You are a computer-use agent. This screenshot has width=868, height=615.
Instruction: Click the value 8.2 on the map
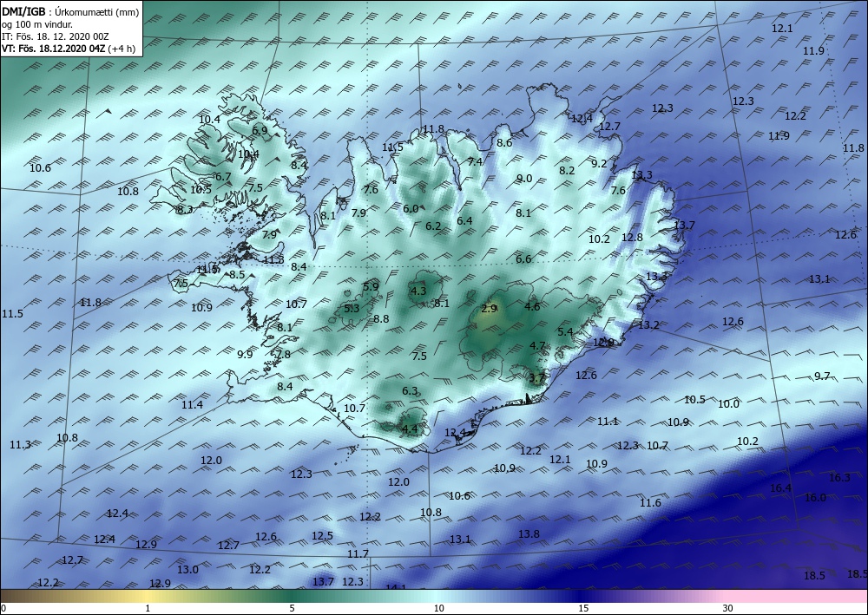click(x=567, y=170)
